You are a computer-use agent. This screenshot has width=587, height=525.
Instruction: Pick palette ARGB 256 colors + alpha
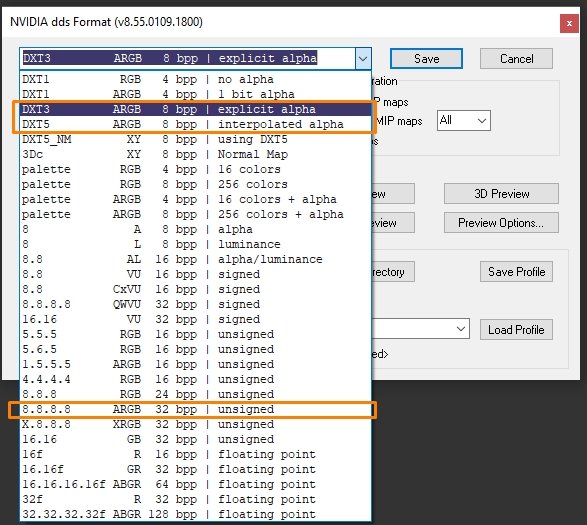(x=195, y=214)
